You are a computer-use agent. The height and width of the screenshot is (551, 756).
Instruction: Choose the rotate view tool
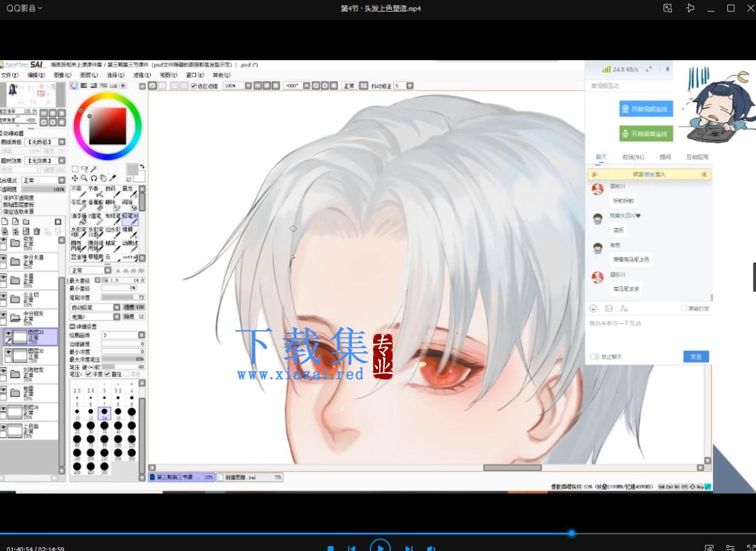[x=94, y=178]
